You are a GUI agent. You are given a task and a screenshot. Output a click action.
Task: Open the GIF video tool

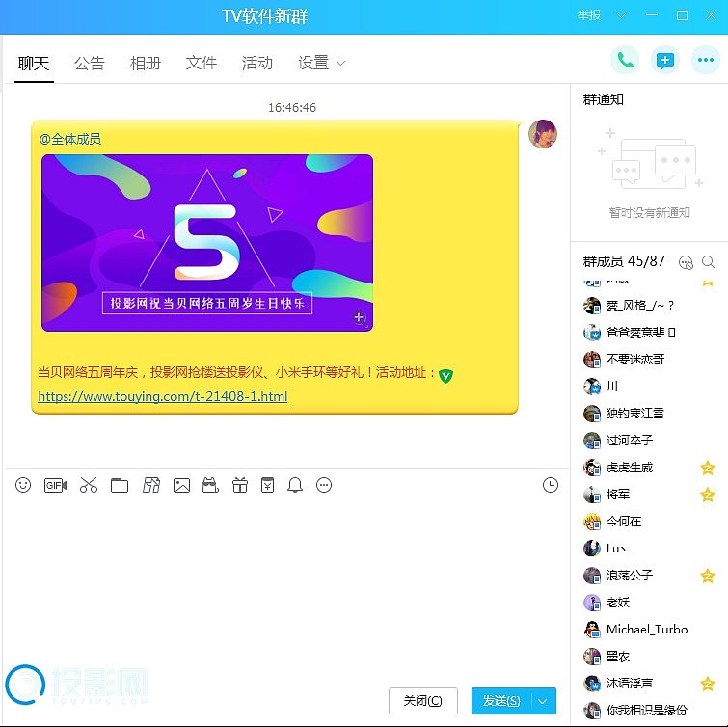tap(55, 485)
